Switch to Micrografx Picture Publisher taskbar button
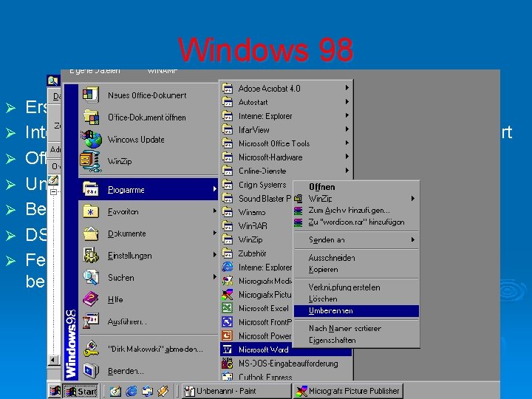 (x=348, y=391)
